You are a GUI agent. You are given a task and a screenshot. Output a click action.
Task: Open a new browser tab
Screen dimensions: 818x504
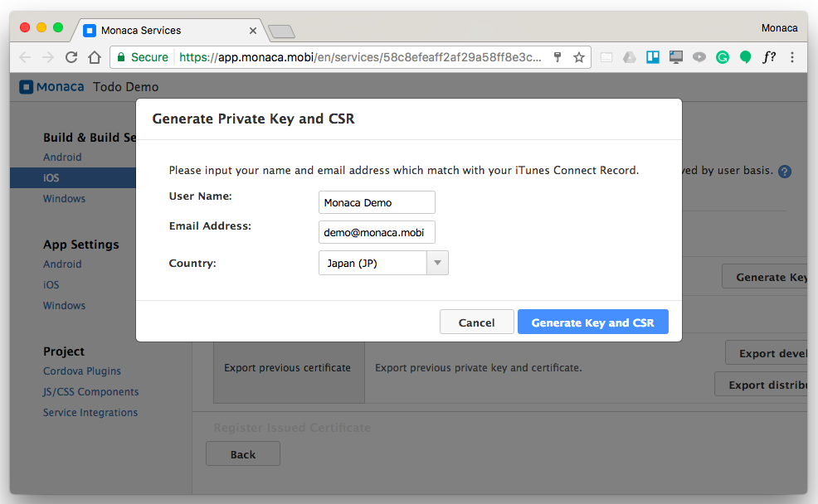(x=282, y=31)
